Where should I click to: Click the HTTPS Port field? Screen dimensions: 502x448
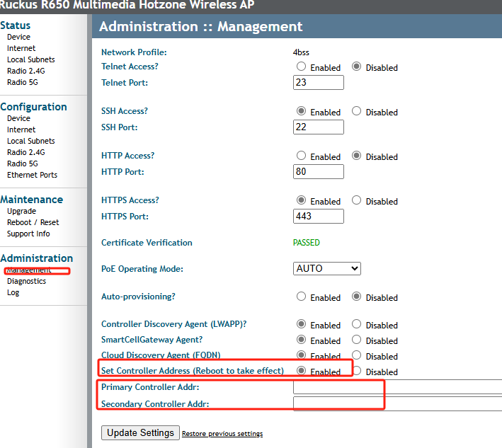pyautogui.click(x=318, y=216)
